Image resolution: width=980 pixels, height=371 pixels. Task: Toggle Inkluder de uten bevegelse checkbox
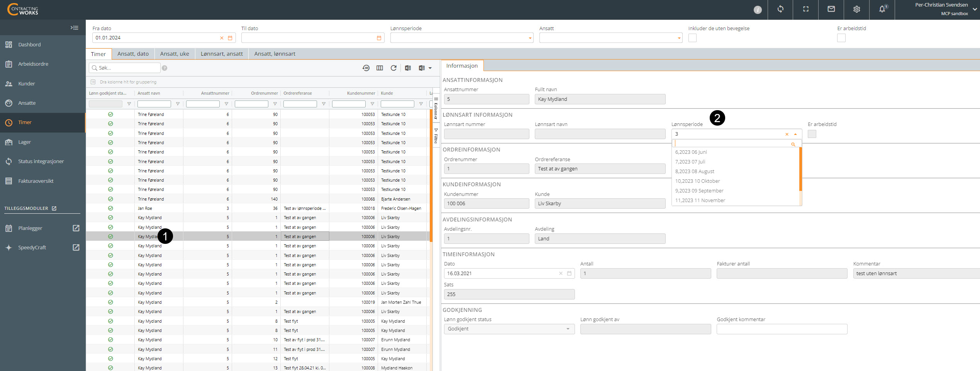click(x=692, y=38)
